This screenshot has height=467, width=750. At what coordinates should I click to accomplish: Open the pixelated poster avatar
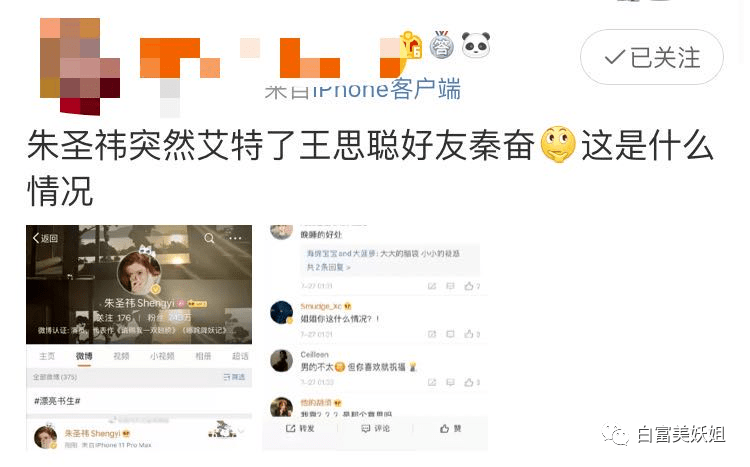[x=80, y=66]
